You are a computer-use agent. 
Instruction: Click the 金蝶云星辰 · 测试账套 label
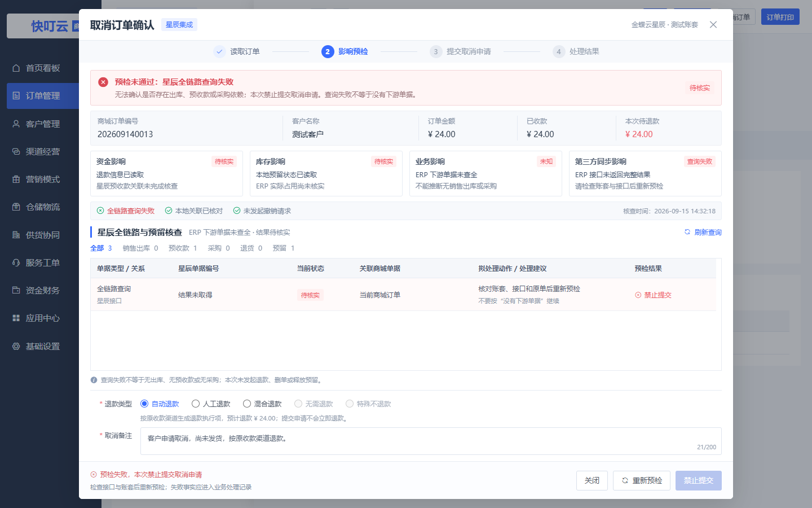665,25
